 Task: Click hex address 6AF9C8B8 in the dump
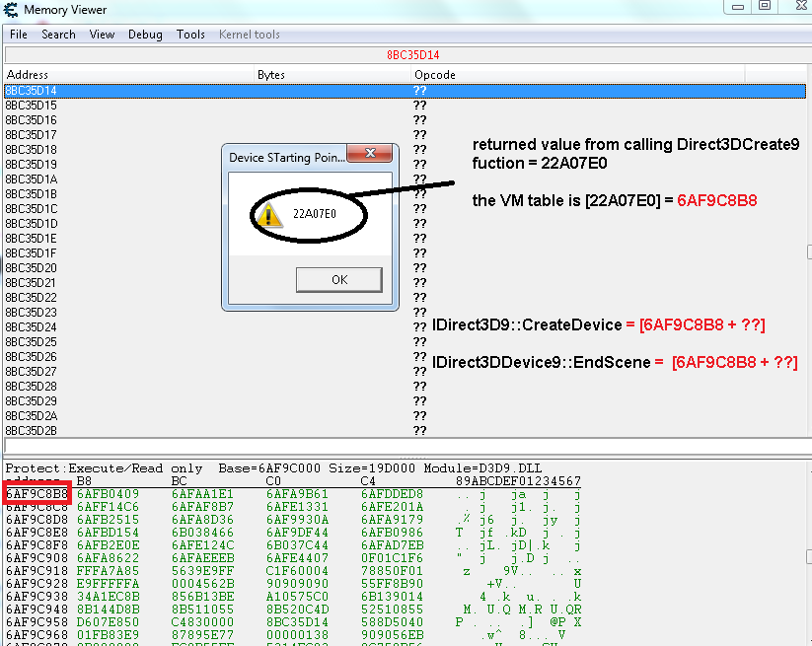(37, 494)
